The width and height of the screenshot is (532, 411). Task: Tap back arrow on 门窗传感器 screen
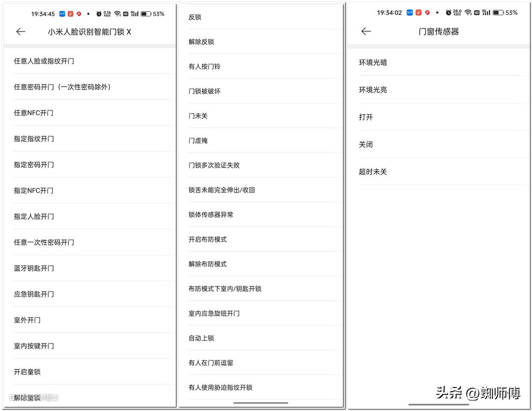click(366, 32)
